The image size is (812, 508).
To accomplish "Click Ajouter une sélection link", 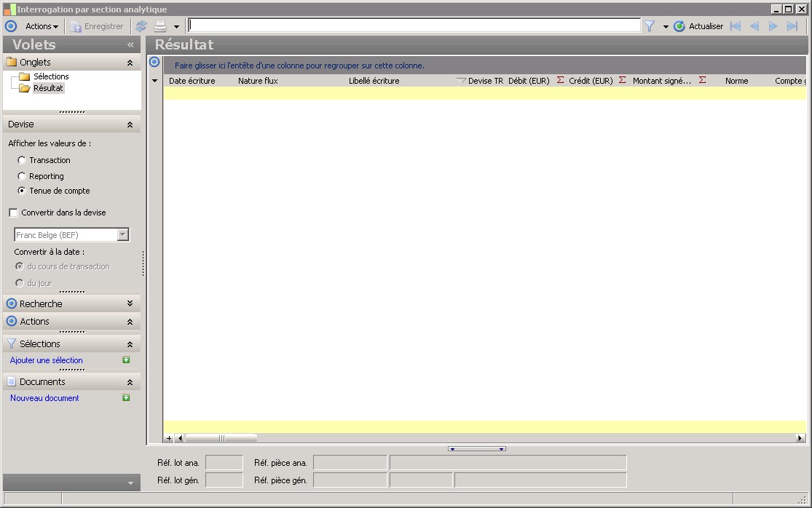I will click(46, 360).
